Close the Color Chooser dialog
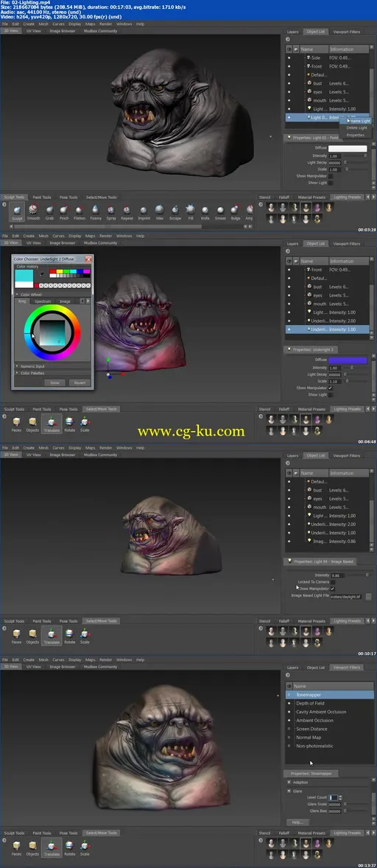Viewport: 377px width, 868px height. (89, 259)
